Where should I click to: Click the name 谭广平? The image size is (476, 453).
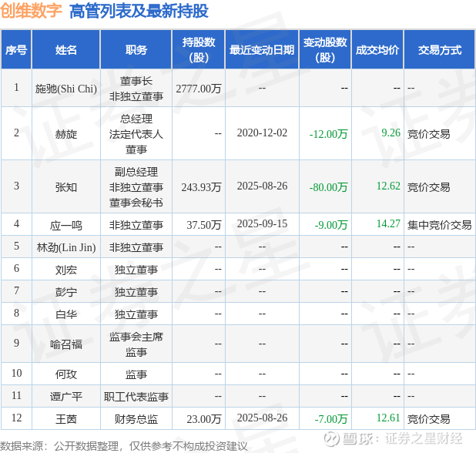pos(66,397)
